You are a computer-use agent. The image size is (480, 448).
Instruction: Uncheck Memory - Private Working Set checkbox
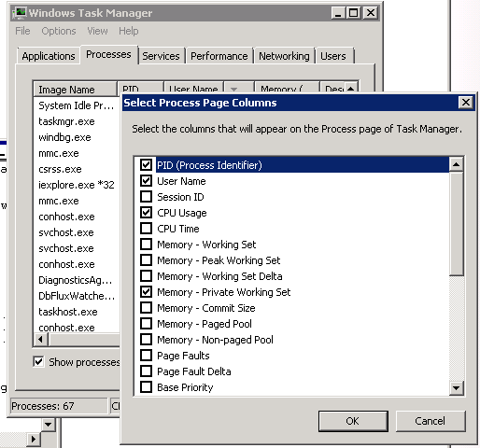point(146,292)
